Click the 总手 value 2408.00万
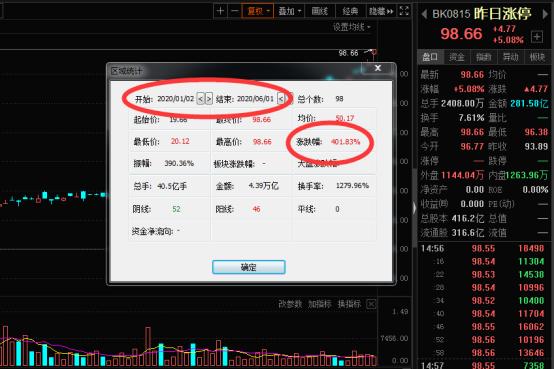The image size is (554, 369). 462,104
